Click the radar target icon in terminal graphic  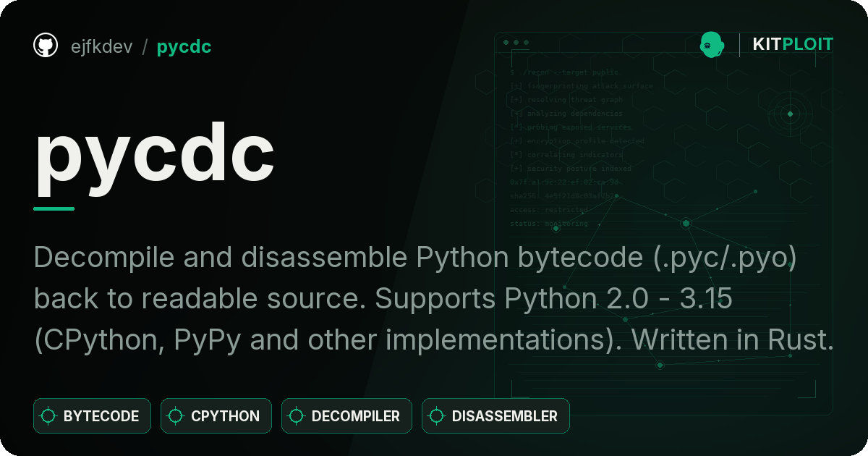coord(790,114)
